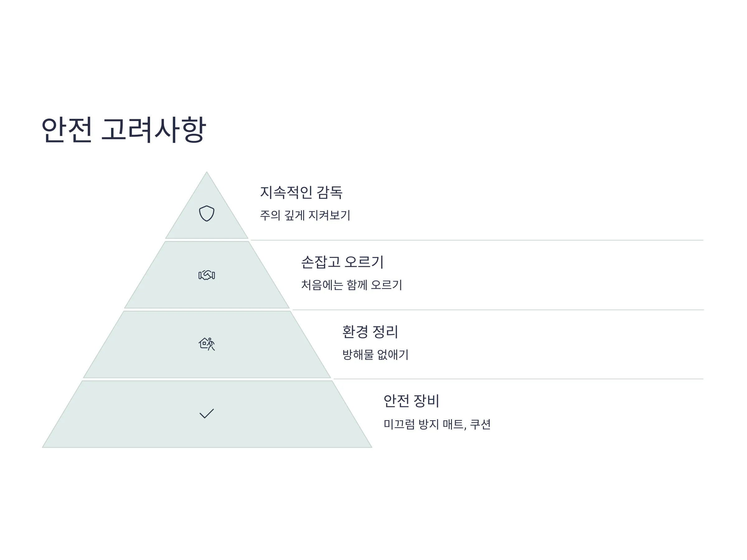Click the divider line above 안전 장비
Screen dimensions: 747x560
pos(519,379)
